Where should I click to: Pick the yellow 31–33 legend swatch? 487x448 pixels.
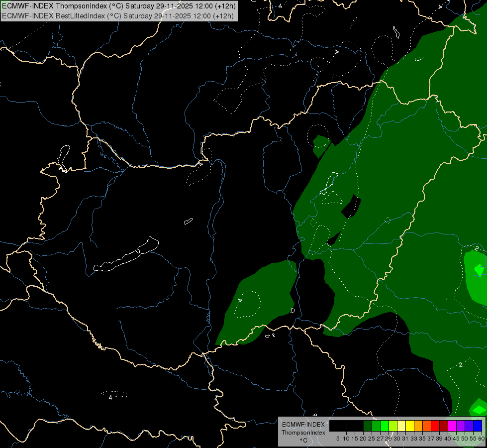coord(410,426)
